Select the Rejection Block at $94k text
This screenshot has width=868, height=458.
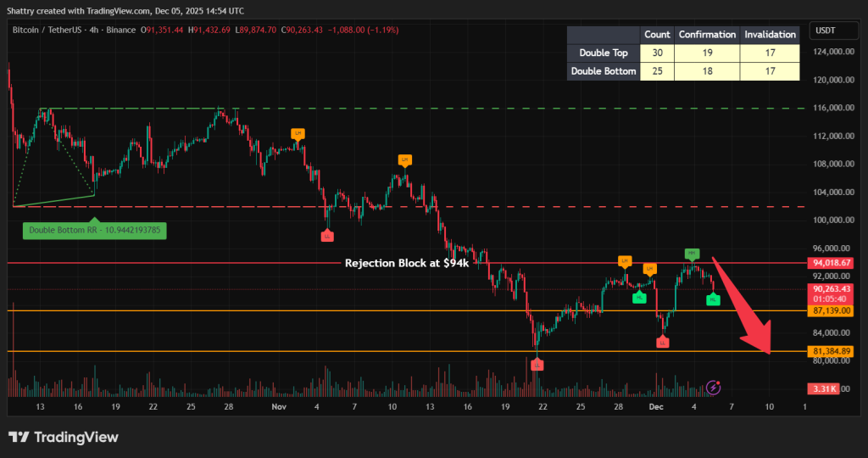coord(406,263)
